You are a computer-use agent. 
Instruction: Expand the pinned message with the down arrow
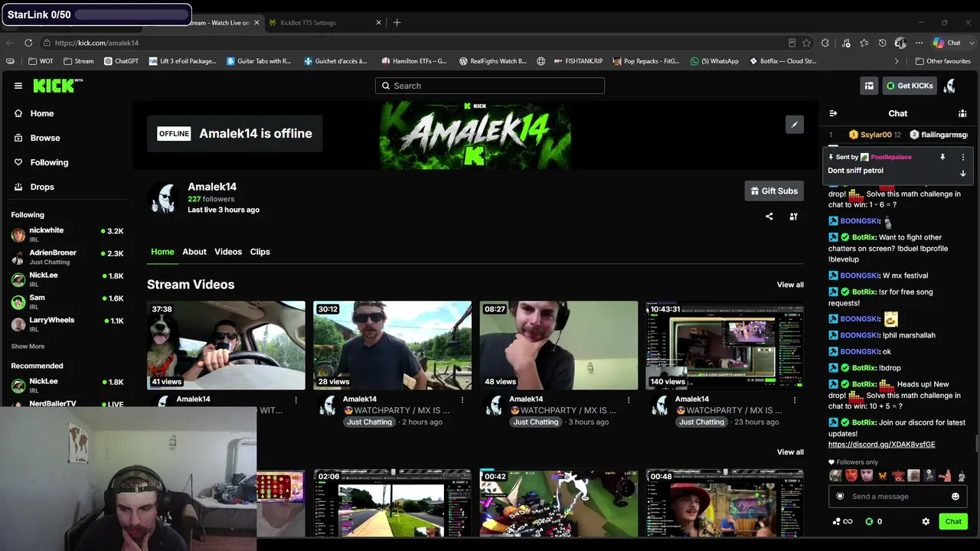(963, 173)
